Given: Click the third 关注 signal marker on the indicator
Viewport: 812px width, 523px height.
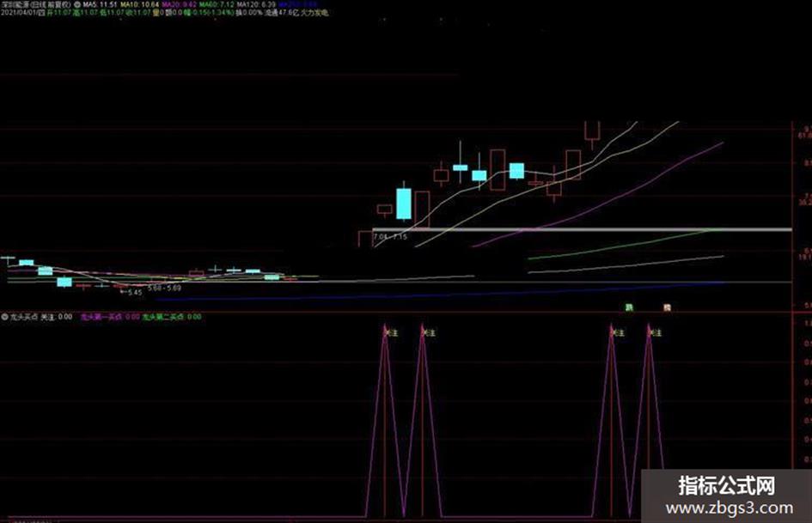Looking at the screenshot, I should pos(617,332).
